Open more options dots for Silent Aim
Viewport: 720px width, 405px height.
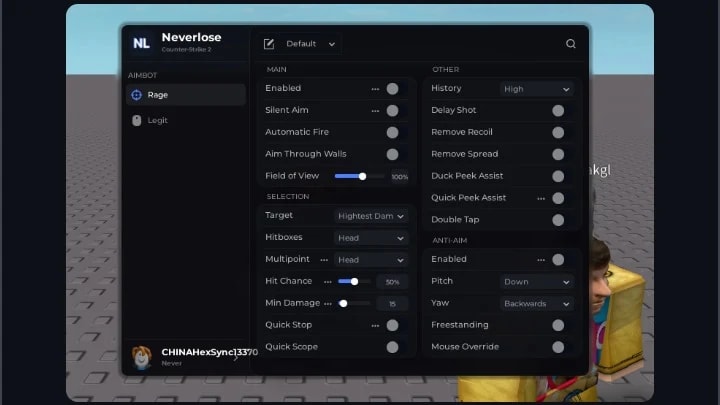click(375, 111)
